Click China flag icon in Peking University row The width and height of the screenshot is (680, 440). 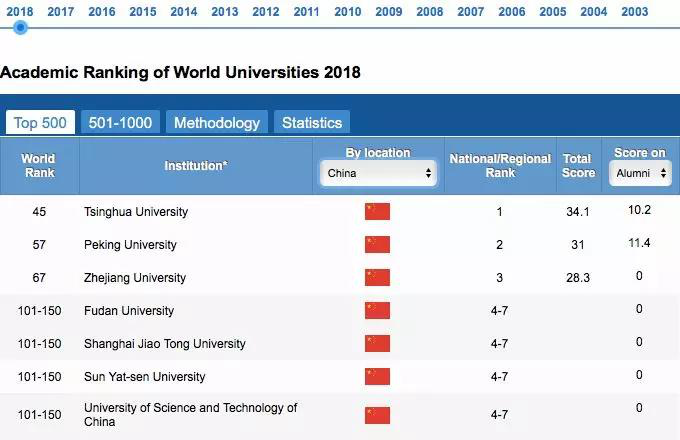pos(377,244)
